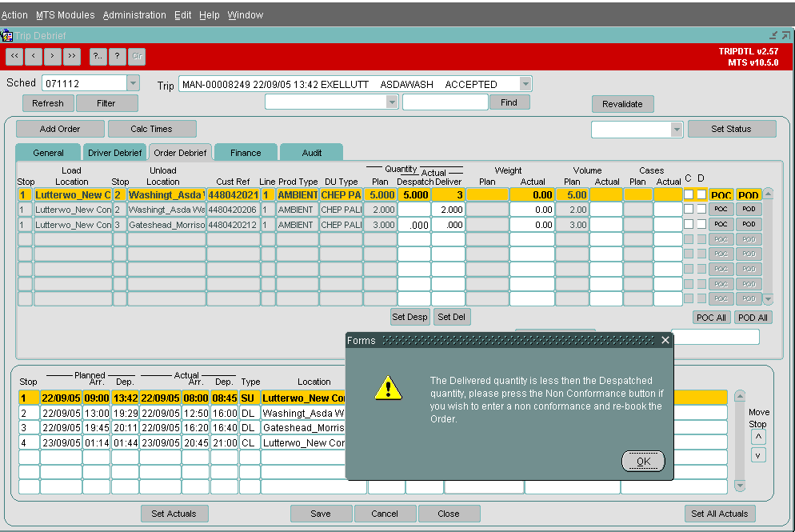Click the Set Desp button
Image resolution: width=795 pixels, height=532 pixels.
tap(409, 317)
